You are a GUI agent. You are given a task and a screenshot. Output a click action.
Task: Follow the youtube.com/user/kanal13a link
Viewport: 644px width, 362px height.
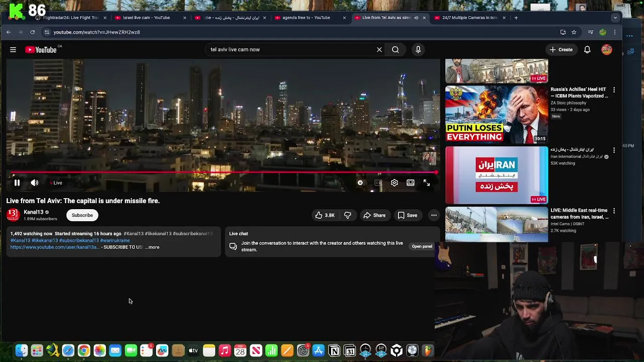click(55, 247)
